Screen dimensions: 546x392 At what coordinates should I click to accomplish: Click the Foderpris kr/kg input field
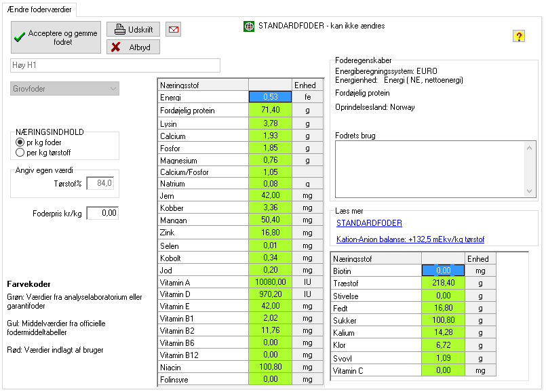click(102, 213)
